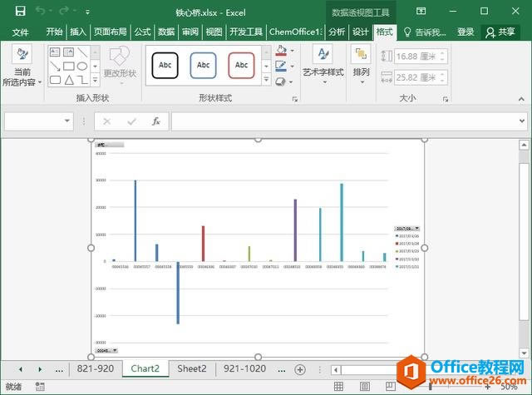532x395 pixels.
Task: Open the 大小 dialog launcher
Action: pos(446,99)
